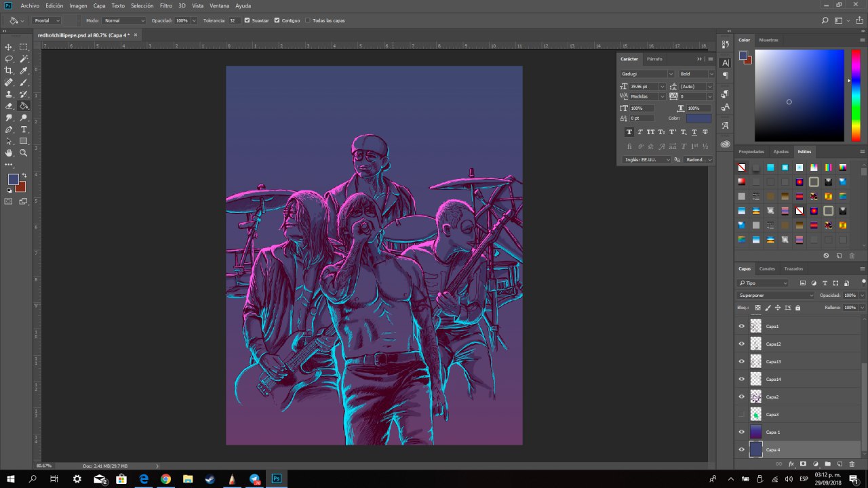Select the Brush tool
Screen dimensions: 868x488
coord(24,83)
